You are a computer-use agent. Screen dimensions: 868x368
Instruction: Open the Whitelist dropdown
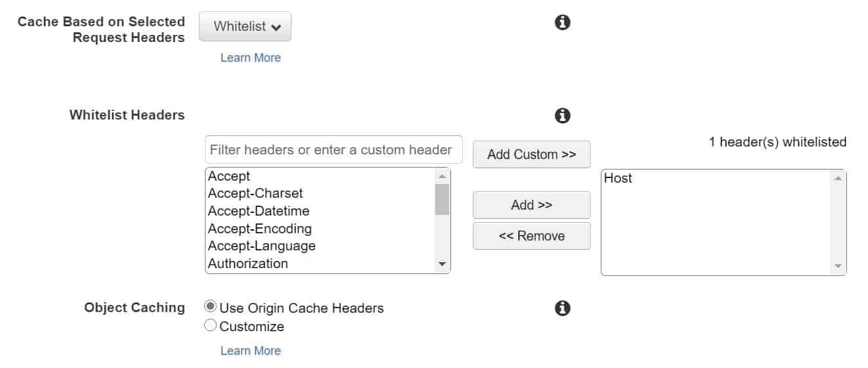point(245,27)
